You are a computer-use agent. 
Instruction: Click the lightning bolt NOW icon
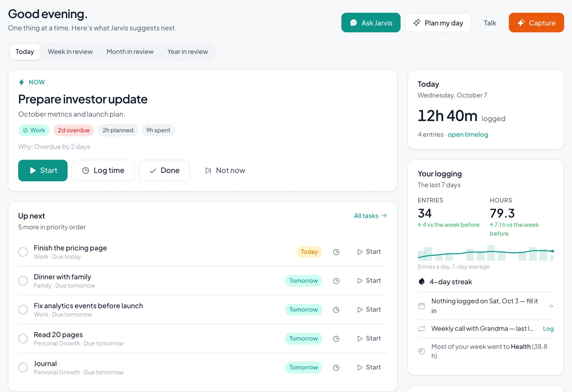(x=22, y=82)
